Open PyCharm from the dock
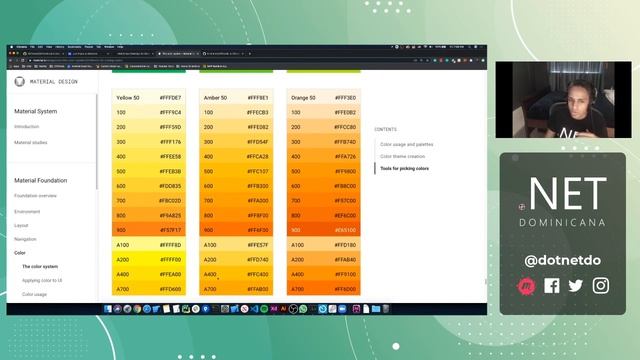 click(x=186, y=309)
